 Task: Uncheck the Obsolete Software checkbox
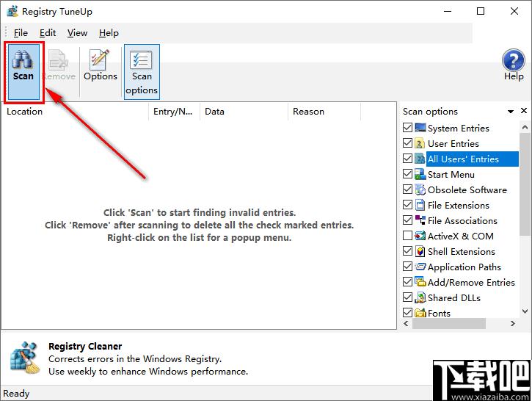click(407, 189)
